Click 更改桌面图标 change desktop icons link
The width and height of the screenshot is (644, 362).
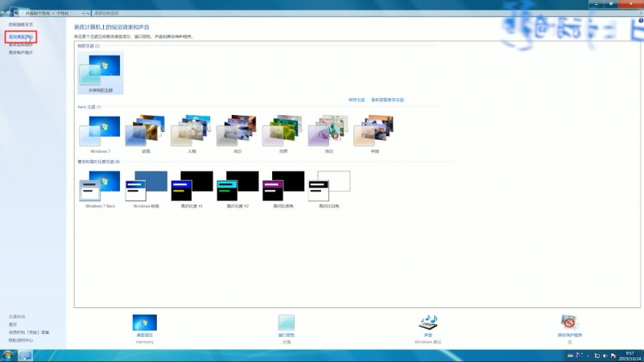(x=21, y=37)
